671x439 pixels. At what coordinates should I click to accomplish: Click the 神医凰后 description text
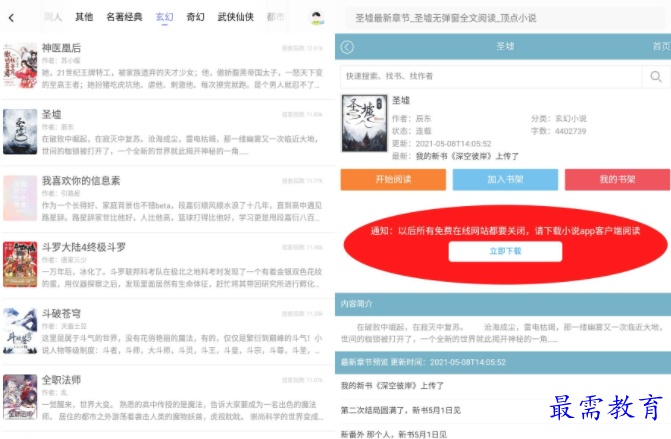pos(182,79)
